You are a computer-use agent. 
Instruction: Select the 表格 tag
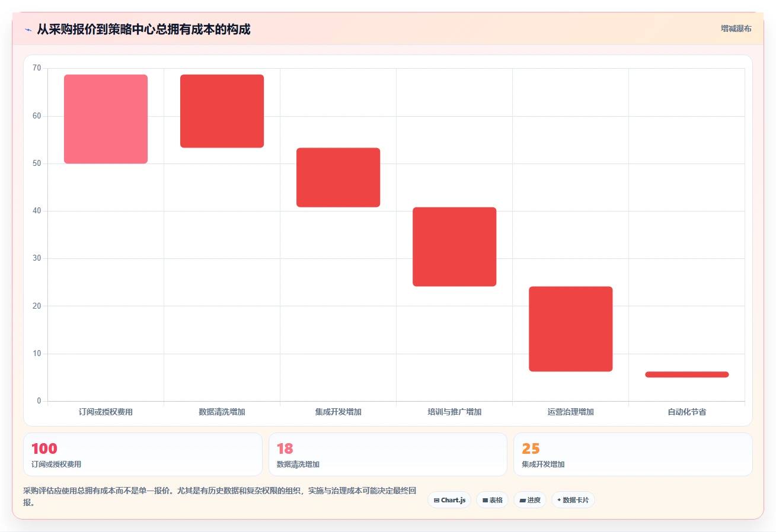[492, 500]
